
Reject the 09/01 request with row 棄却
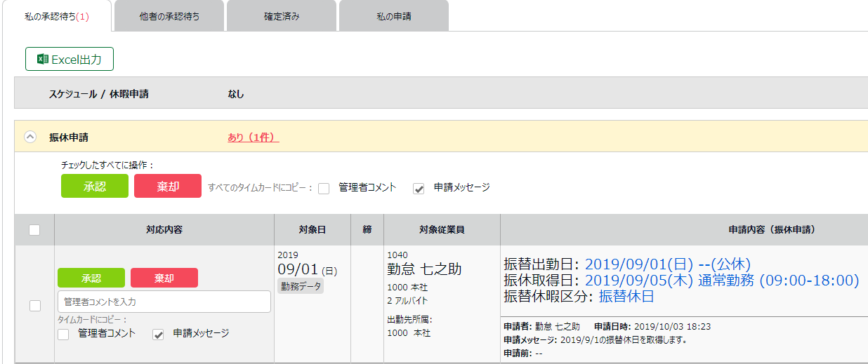pyautogui.click(x=164, y=278)
